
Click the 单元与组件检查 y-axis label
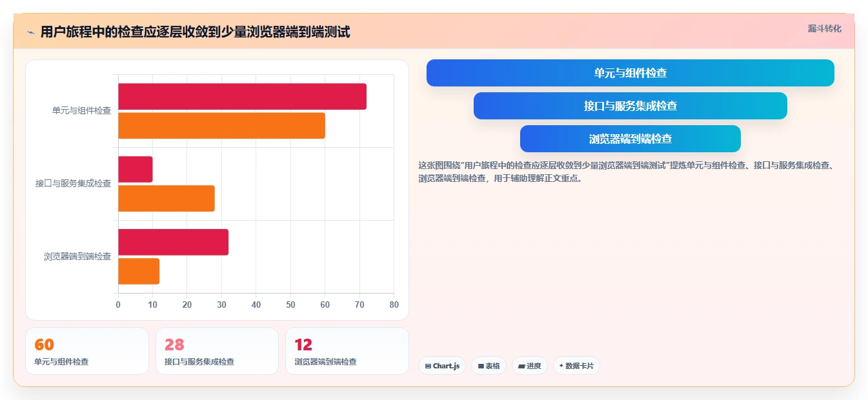click(x=81, y=110)
